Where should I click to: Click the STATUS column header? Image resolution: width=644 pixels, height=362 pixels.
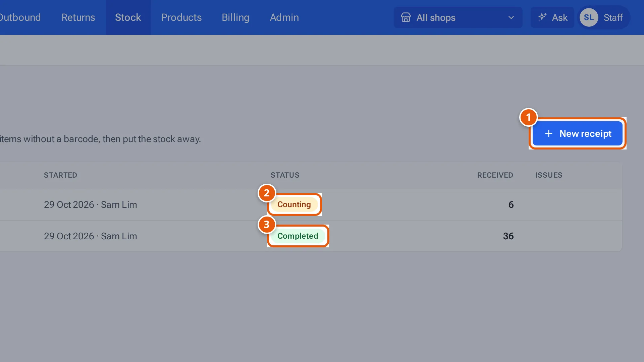coord(285,175)
